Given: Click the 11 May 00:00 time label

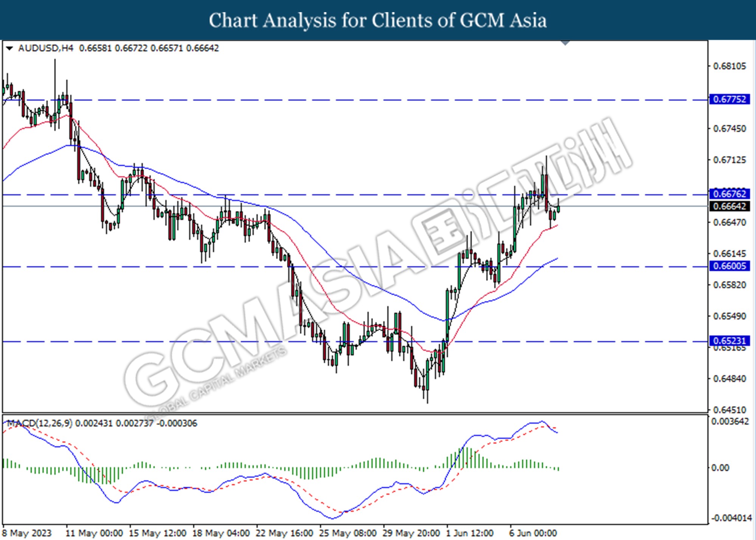Looking at the screenshot, I should (x=94, y=533).
